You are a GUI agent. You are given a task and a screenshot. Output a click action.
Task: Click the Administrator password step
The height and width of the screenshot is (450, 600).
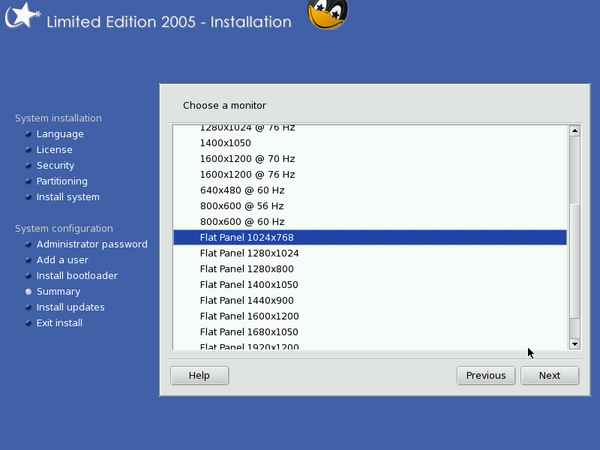point(92,244)
